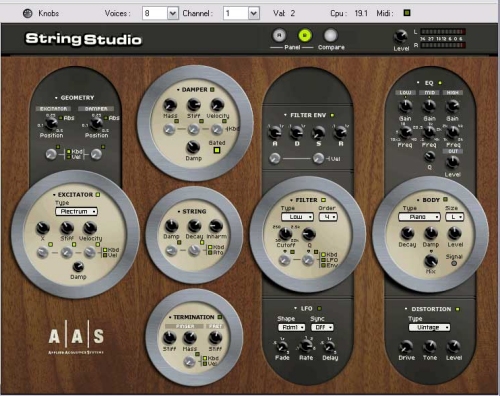Open the Excitator Type Plectrum dropdown

[x=76, y=212]
